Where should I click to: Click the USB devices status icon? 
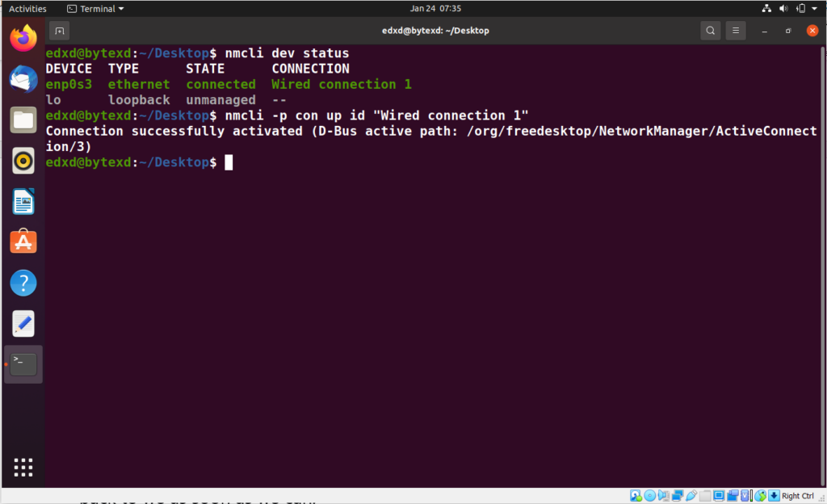click(691, 495)
